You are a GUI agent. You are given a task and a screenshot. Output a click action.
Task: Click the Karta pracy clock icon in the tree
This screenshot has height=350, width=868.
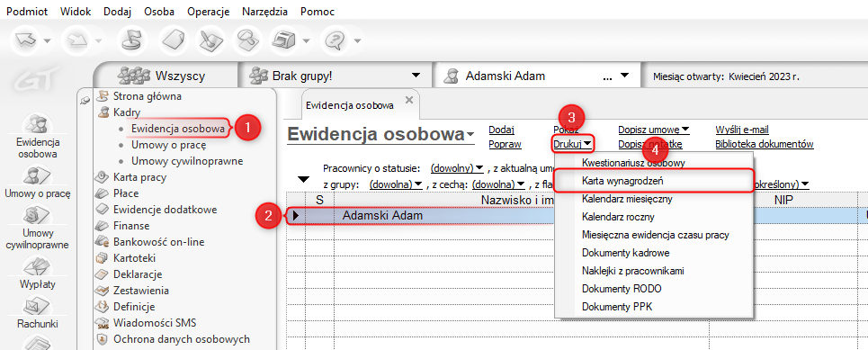tap(103, 178)
